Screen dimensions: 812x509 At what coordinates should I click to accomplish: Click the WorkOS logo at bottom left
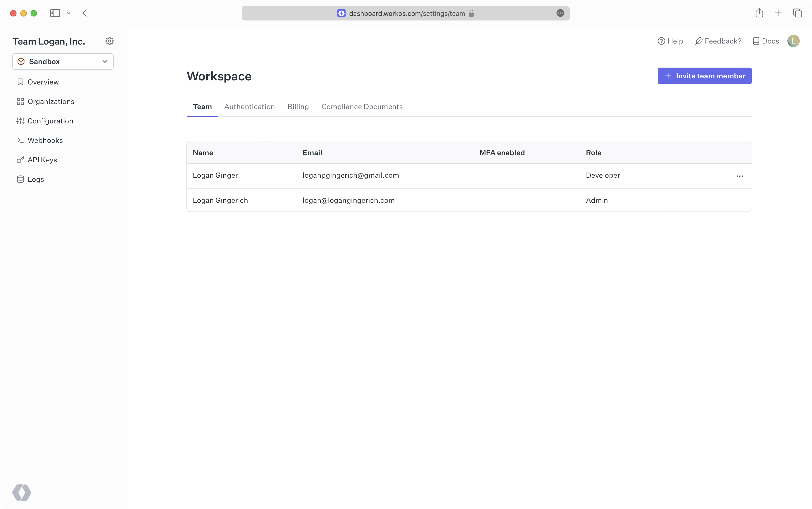click(22, 493)
